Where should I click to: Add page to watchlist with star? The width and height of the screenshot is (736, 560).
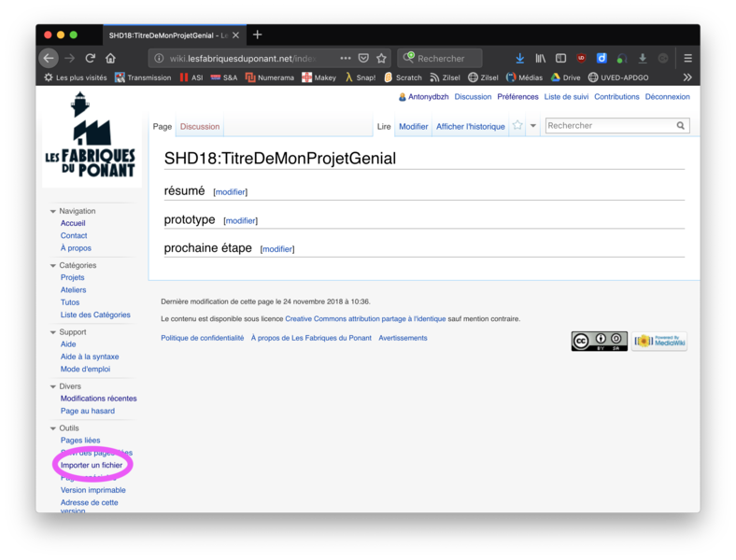click(517, 126)
